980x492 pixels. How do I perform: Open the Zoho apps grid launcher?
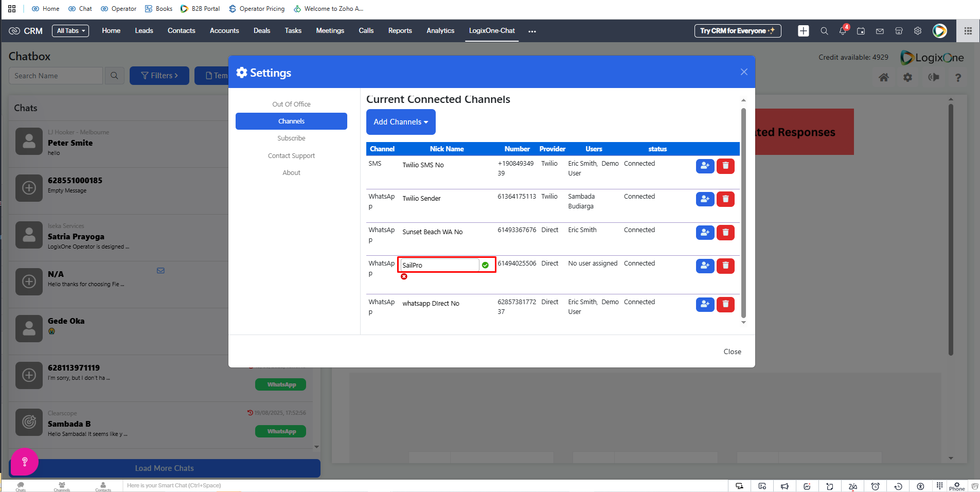pyautogui.click(x=968, y=31)
